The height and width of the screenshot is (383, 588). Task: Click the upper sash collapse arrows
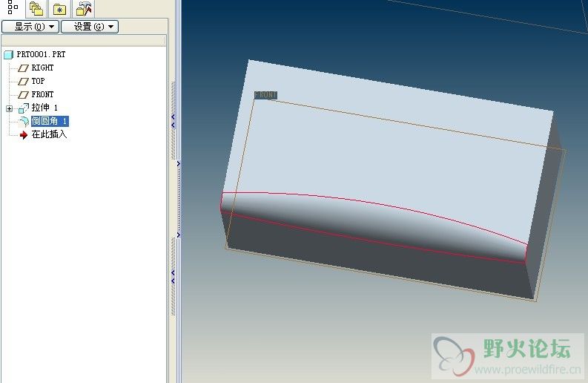click(173, 121)
